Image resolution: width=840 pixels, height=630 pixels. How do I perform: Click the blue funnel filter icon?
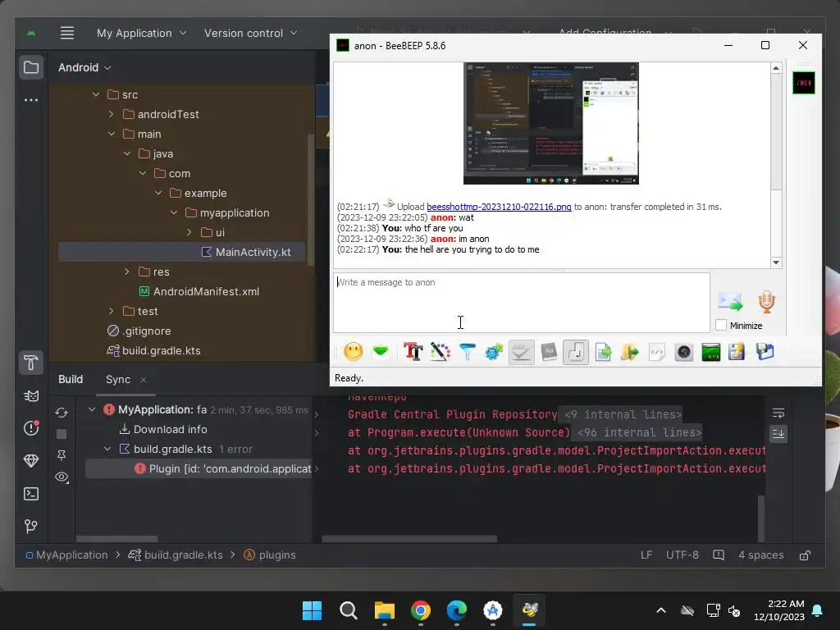[467, 352]
